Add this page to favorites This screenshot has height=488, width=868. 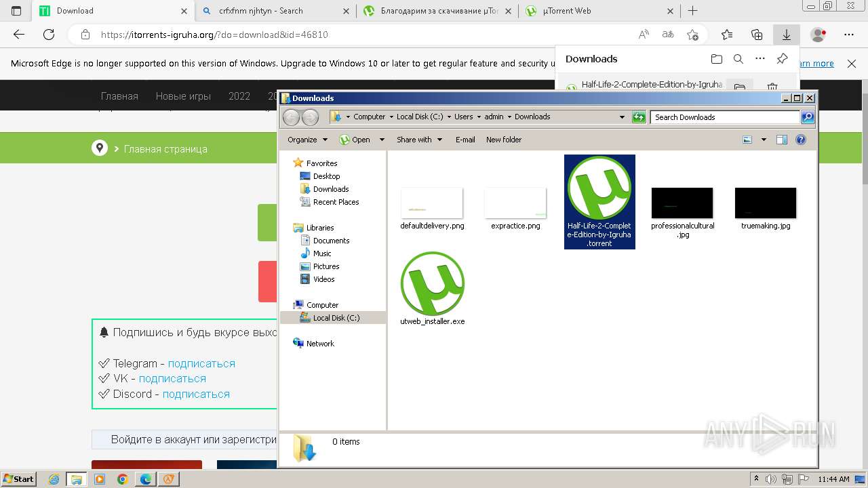692,35
